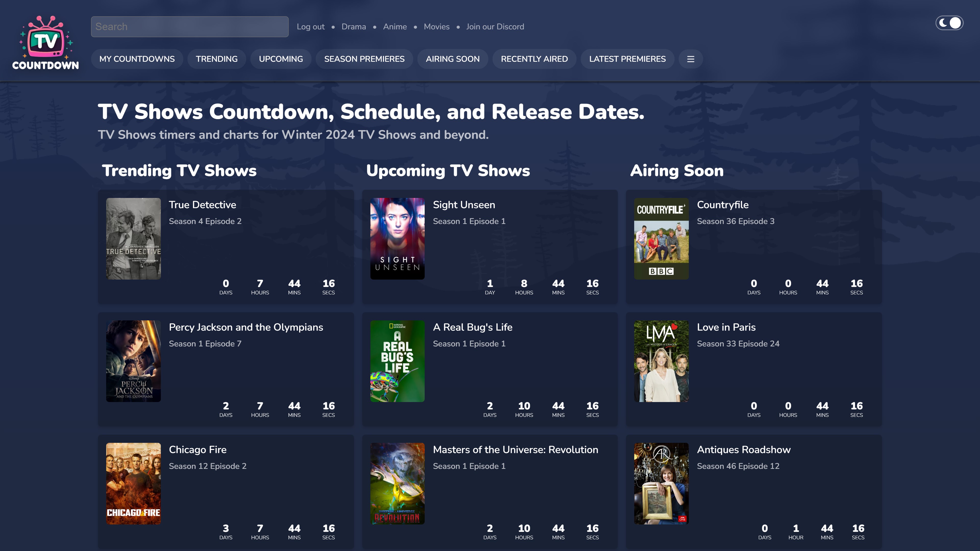Screen dimensions: 980x551
Task: Open the Sight Unseen poster image
Action: (397, 239)
